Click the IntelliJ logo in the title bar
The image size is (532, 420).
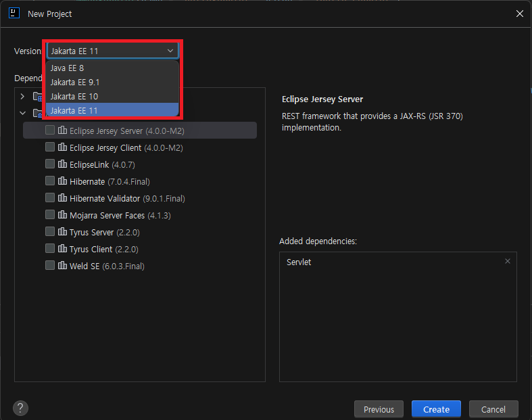tap(14, 14)
